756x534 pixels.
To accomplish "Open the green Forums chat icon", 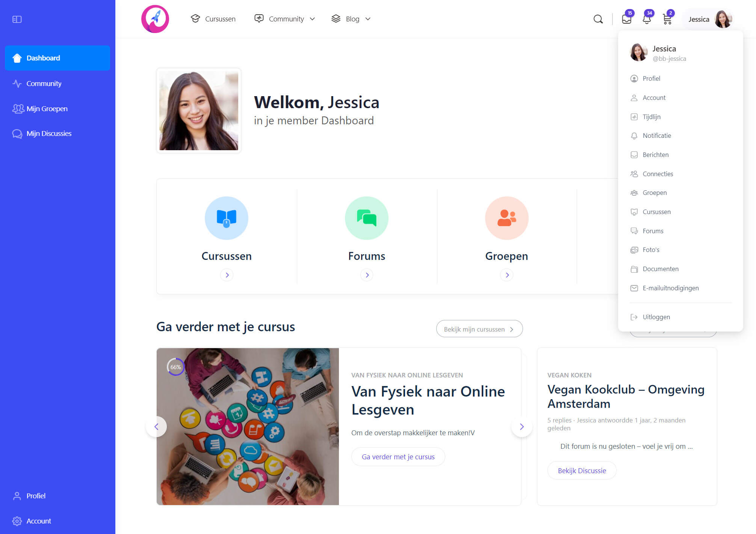I will (x=367, y=218).
